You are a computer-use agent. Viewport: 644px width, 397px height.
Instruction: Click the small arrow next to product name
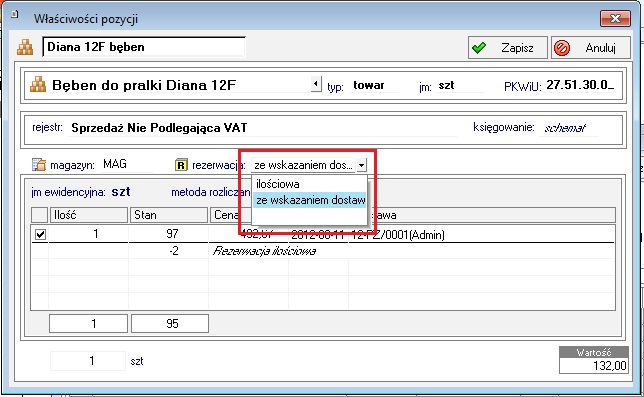pos(316,84)
